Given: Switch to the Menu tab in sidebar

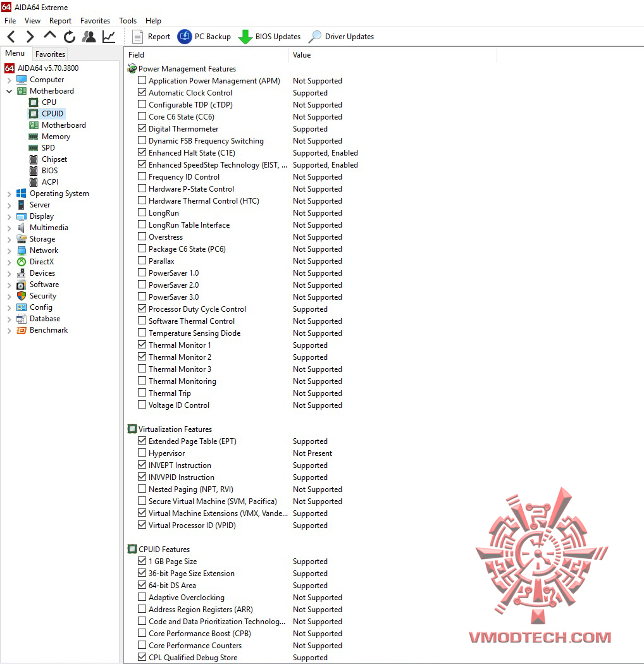Looking at the screenshot, I should (x=15, y=53).
